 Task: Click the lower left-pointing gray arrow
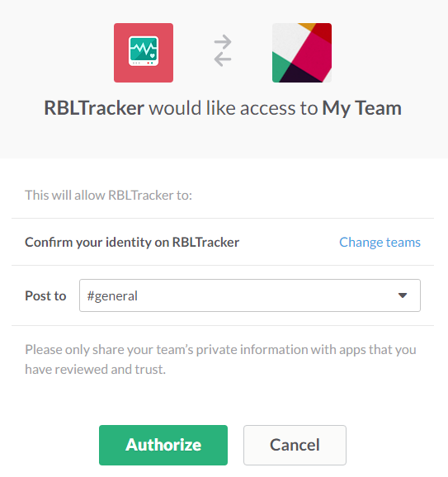(222, 59)
